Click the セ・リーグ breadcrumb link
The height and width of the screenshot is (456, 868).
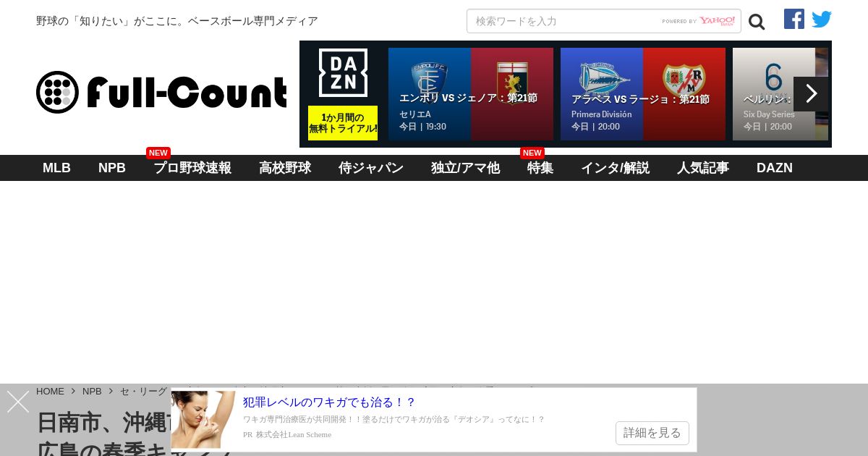(143, 391)
